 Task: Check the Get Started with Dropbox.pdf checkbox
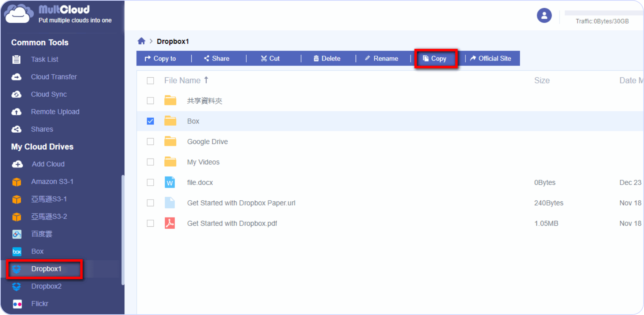pos(150,223)
